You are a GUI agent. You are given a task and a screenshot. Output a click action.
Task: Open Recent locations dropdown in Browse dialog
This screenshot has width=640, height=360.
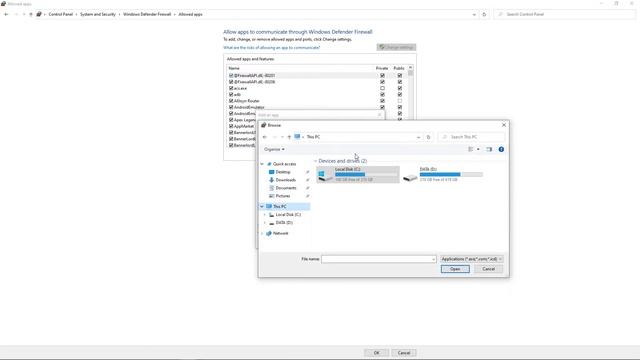tap(282, 137)
